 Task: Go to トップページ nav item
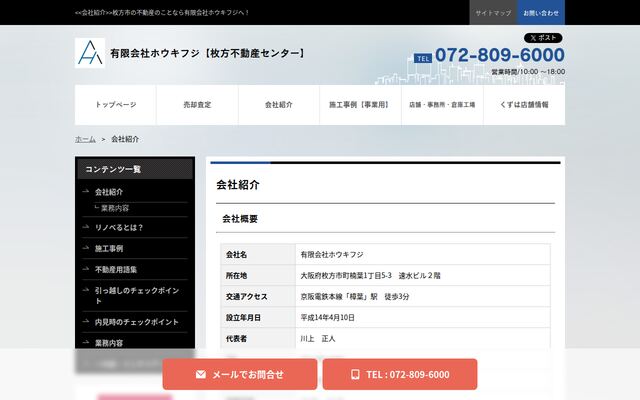[116, 105]
